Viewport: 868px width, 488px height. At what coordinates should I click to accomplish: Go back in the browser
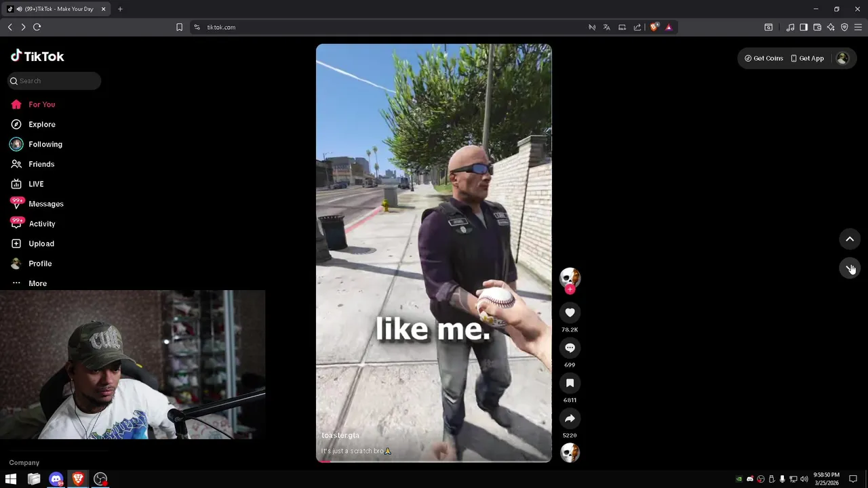click(x=9, y=27)
